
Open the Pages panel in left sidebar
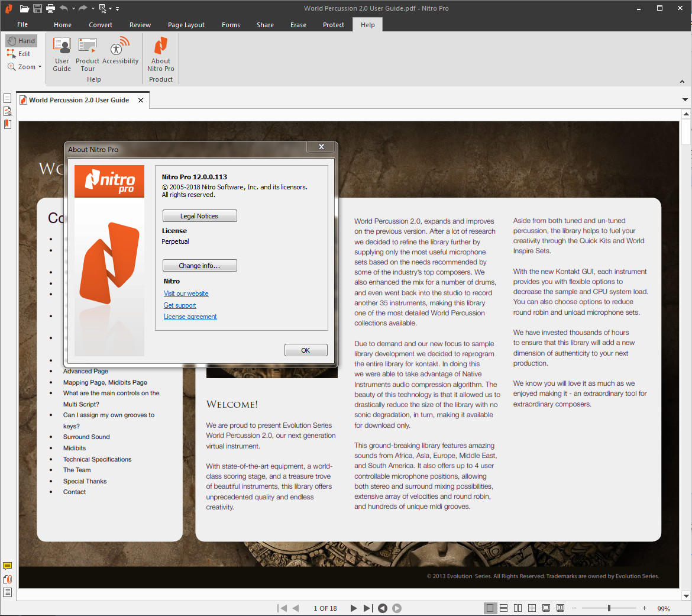(8, 98)
